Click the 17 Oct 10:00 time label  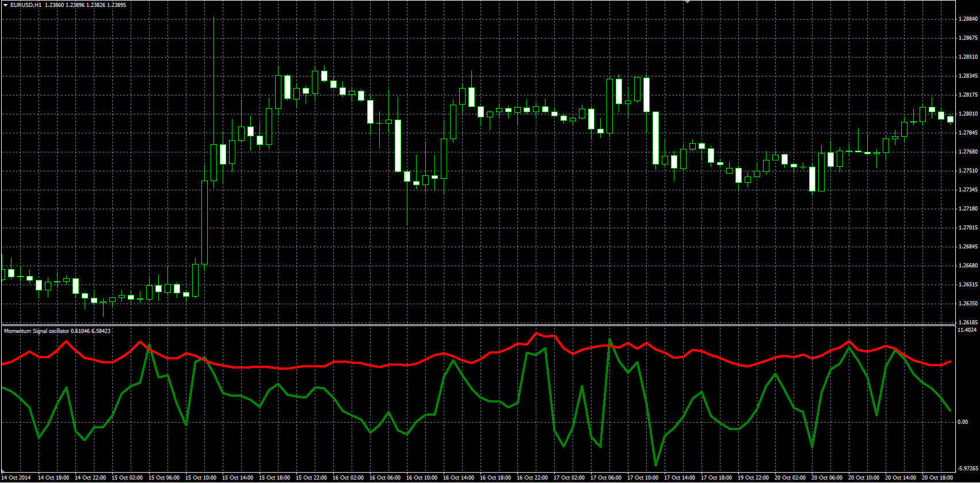tap(643, 478)
